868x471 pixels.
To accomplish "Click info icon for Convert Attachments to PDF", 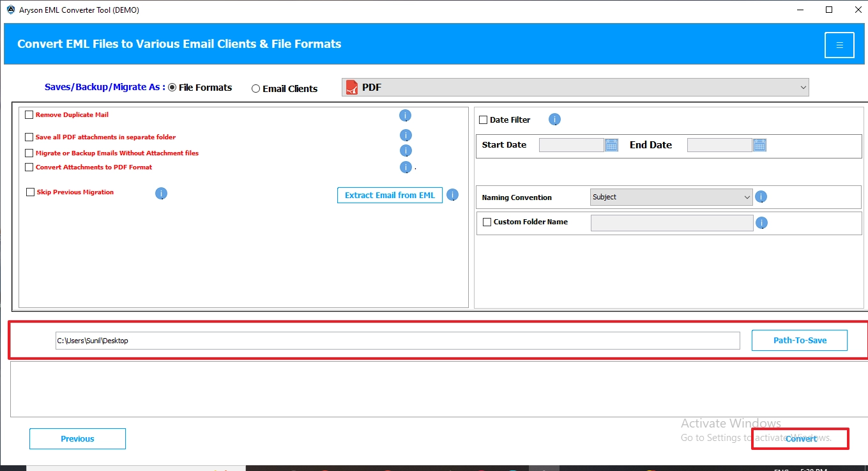I will click(x=405, y=167).
